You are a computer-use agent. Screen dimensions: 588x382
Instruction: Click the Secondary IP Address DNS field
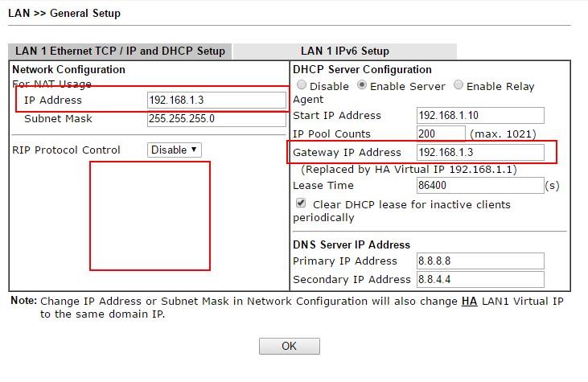pos(480,280)
